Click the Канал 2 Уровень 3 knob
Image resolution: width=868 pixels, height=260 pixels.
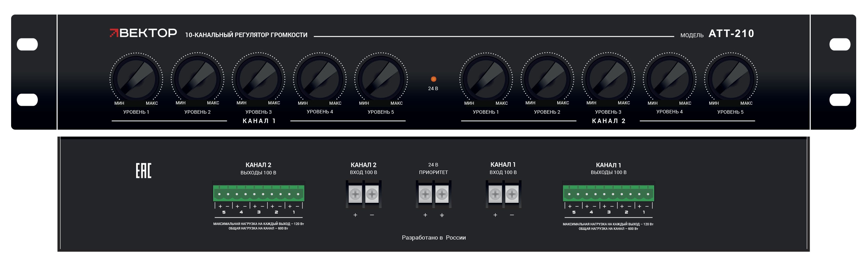tap(608, 79)
